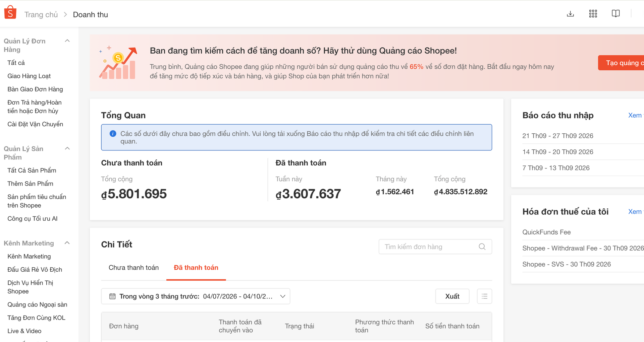644x342 pixels.
Task: Focus the Tìm kiếm đơn hàng field
Action: pos(435,247)
